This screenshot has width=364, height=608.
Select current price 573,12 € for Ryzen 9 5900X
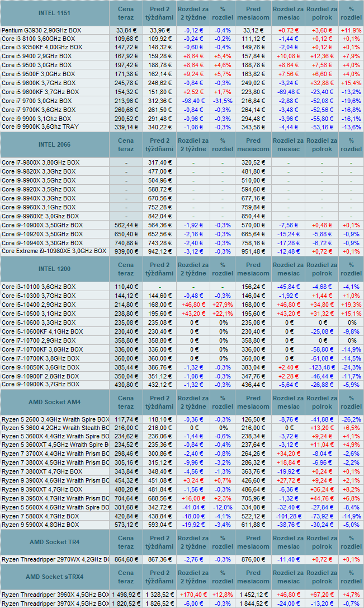pyautogui.click(x=126, y=525)
